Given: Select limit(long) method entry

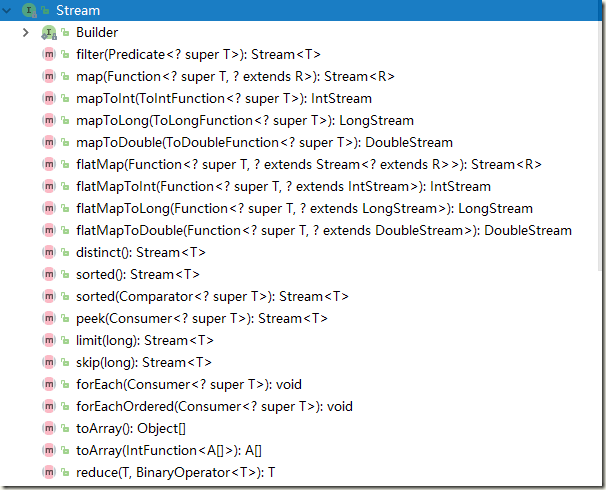Looking at the screenshot, I should point(145,341).
